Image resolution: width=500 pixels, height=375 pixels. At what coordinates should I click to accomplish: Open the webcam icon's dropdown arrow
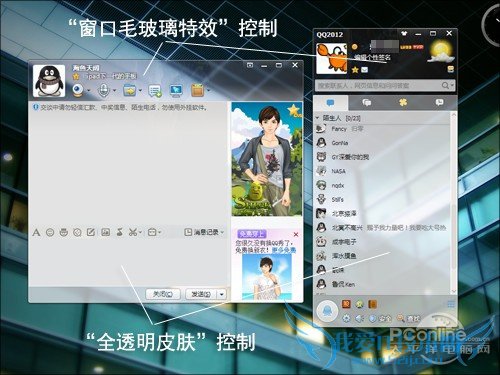[x=89, y=90]
